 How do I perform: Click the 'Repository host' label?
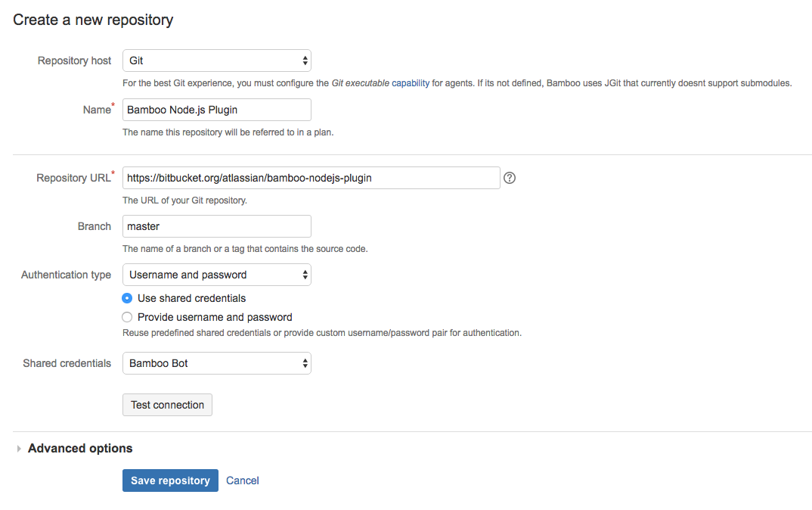click(x=74, y=61)
